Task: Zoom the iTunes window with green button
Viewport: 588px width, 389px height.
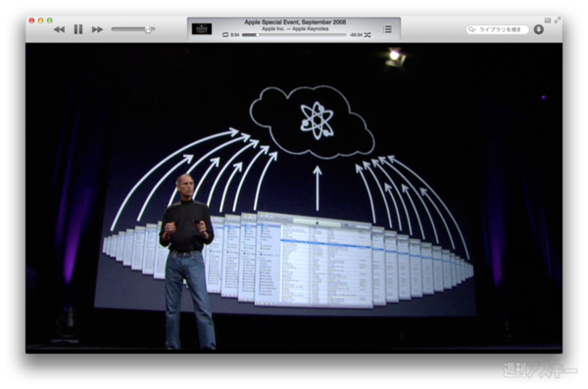Action: [50, 21]
